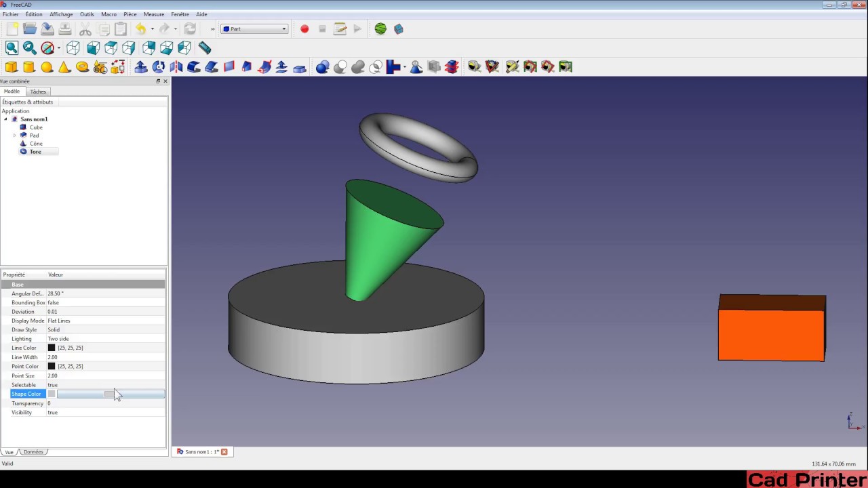Screen dimensions: 868x488
Task: Switch to the Tâches tab
Action: (38, 91)
